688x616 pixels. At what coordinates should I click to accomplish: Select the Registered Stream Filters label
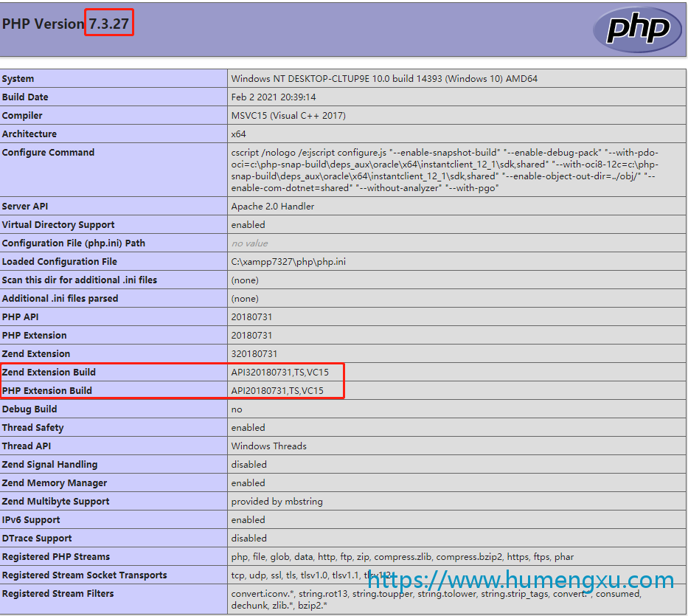pyautogui.click(x=58, y=593)
